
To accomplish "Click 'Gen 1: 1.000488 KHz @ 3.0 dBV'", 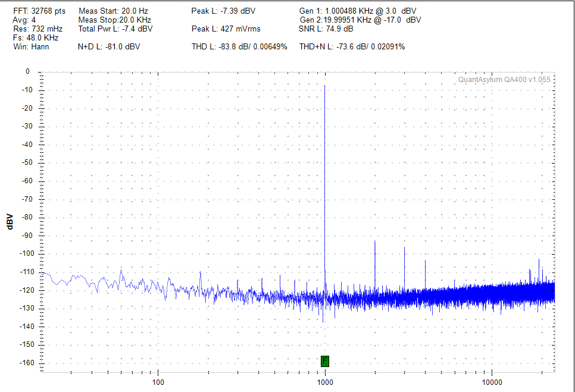I will coord(358,11).
